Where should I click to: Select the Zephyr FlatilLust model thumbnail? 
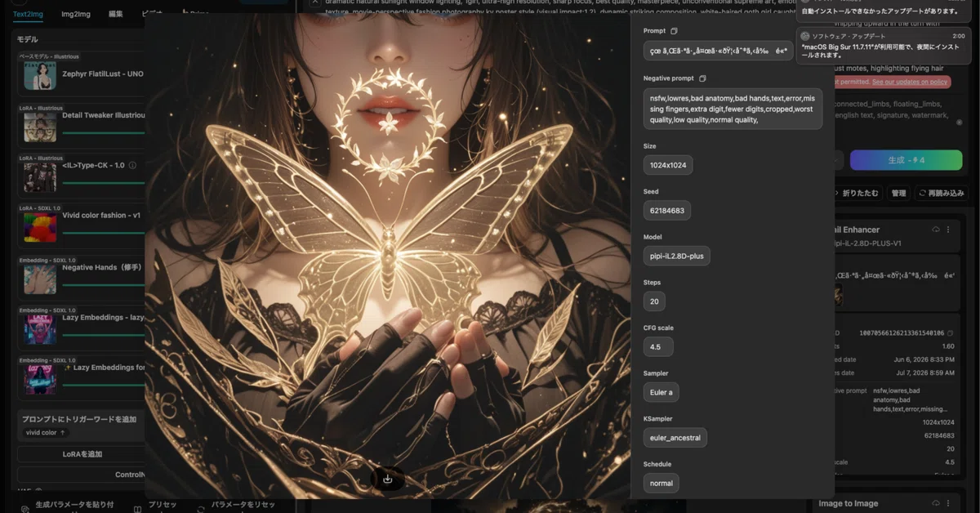tap(40, 75)
